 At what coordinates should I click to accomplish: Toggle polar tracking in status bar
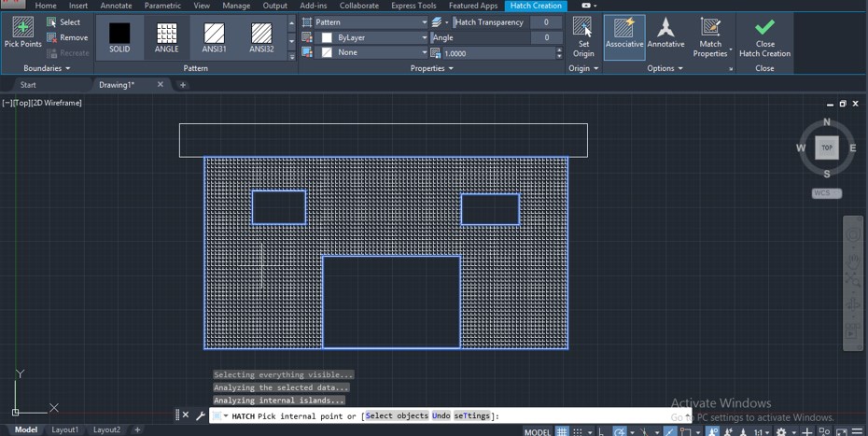[x=620, y=431]
